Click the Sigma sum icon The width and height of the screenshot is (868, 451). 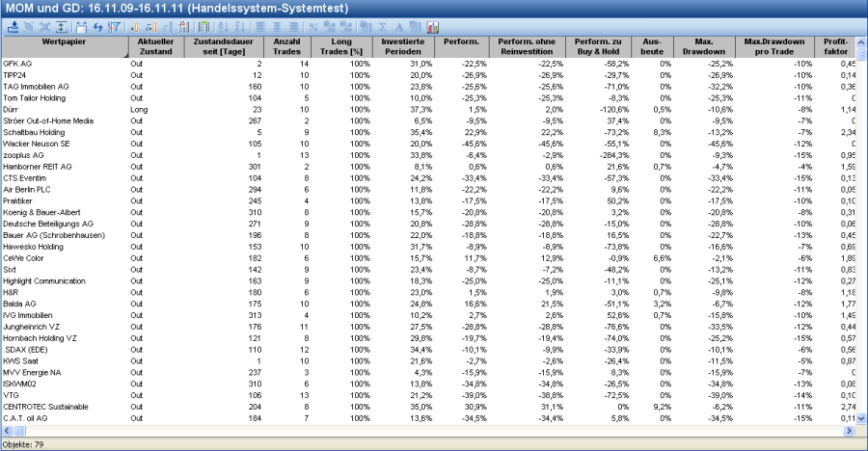(383, 26)
